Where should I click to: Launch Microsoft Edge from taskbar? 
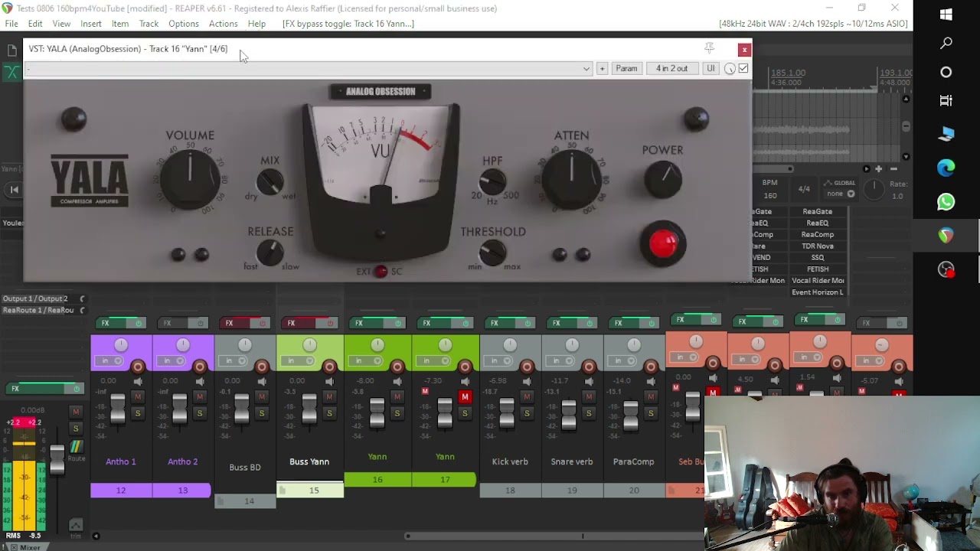[x=946, y=168]
